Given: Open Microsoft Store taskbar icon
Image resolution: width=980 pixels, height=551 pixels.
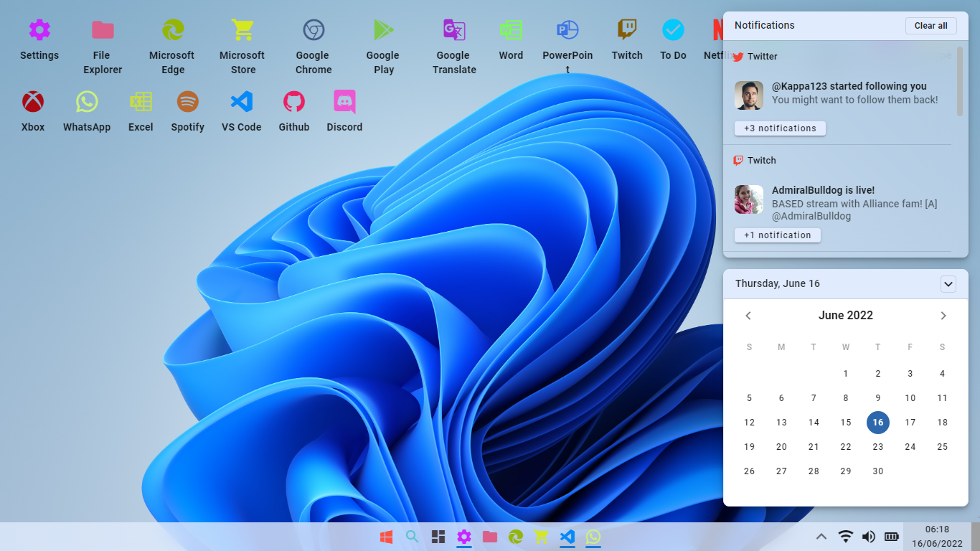Looking at the screenshot, I should point(542,537).
